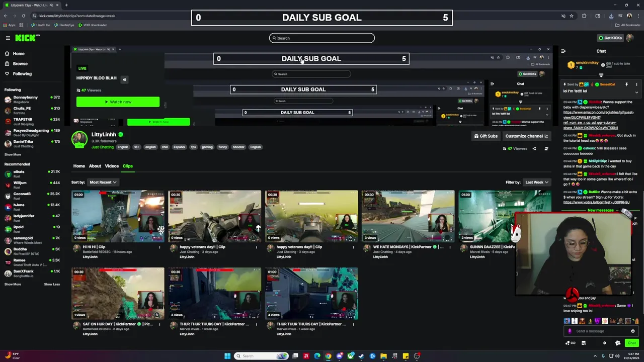Expand the chat leaderboard arrow

(x=601, y=75)
